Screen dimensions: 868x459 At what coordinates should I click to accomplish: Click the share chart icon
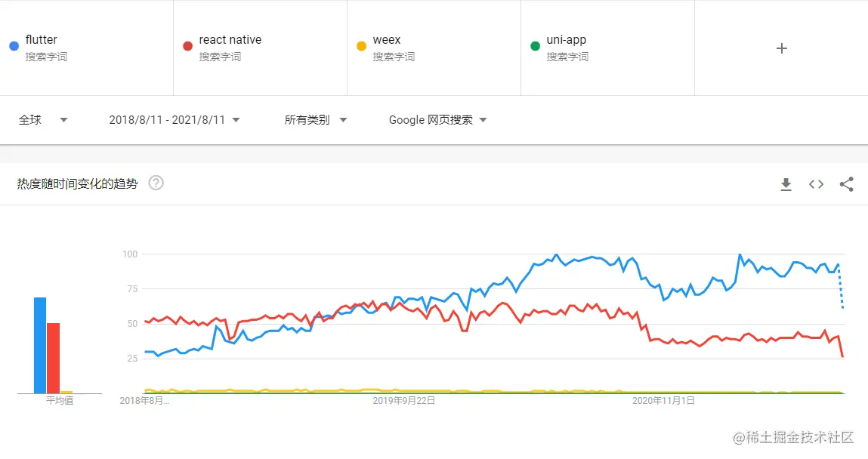coord(846,184)
